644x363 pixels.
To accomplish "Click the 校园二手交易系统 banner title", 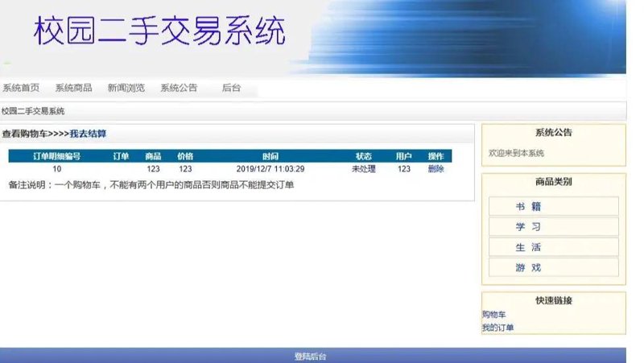I will 159,31.
